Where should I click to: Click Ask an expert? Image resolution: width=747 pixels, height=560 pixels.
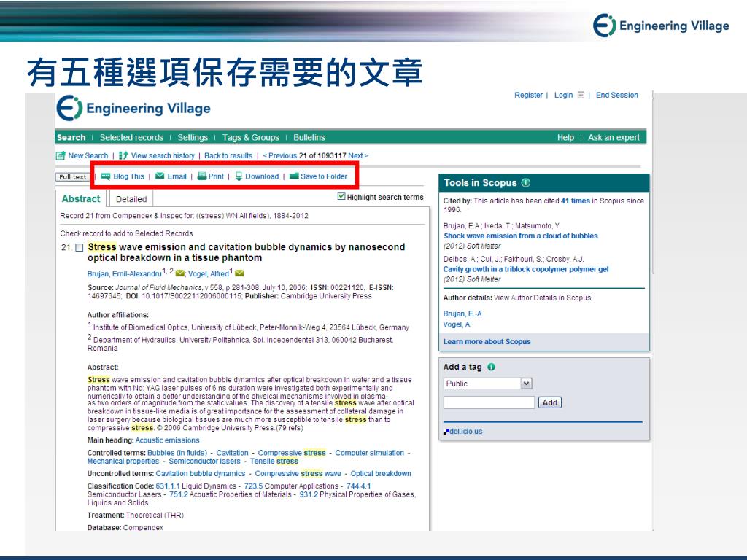tap(614, 137)
